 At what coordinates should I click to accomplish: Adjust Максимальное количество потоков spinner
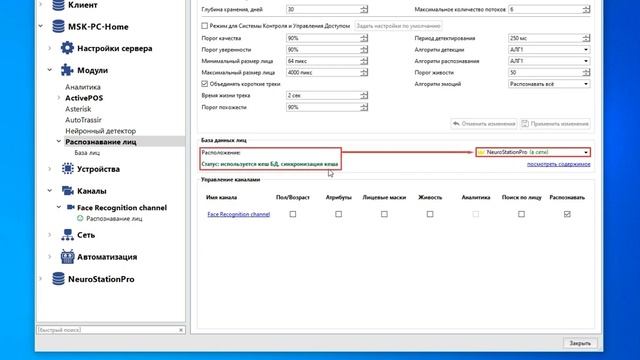click(587, 9)
